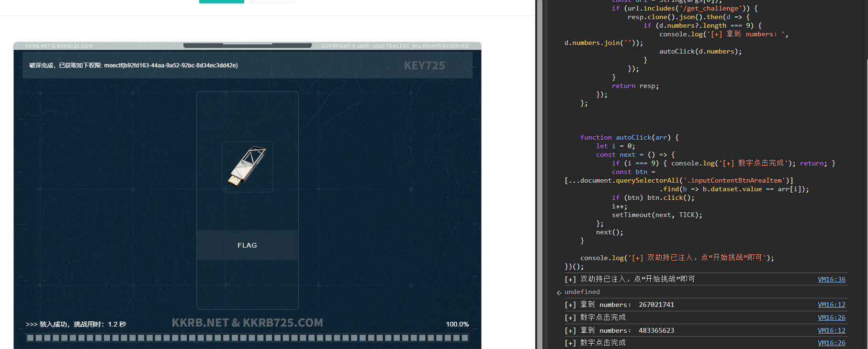The height and width of the screenshot is (349, 868).
Task: Click the DevTools panel left divider
Action: [540, 174]
